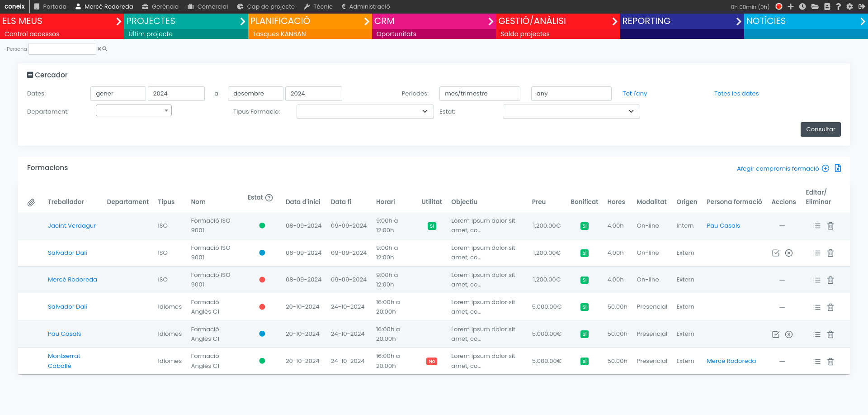This screenshot has height=415, width=868.
Task: Open the Tipus Formacio dropdown
Action: pyautogui.click(x=365, y=111)
